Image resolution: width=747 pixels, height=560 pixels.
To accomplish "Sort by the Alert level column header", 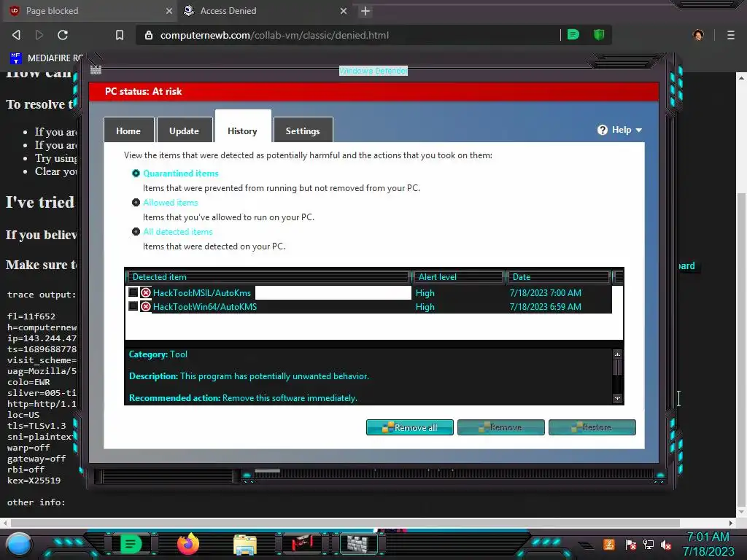I will [458, 276].
